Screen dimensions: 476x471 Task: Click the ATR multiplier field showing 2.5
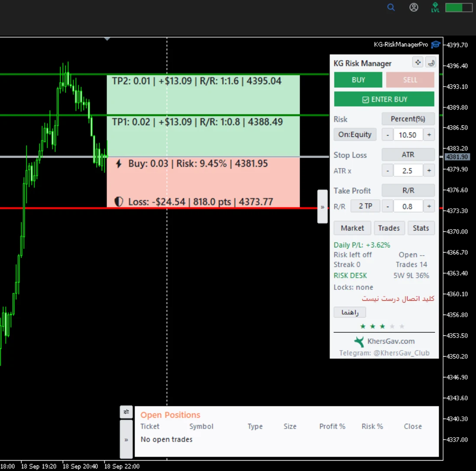408,171
